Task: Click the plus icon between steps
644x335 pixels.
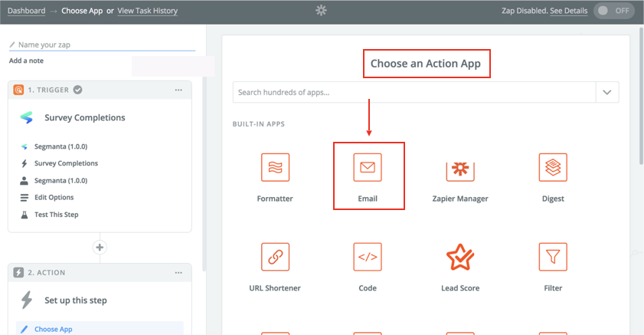Action: (x=100, y=248)
